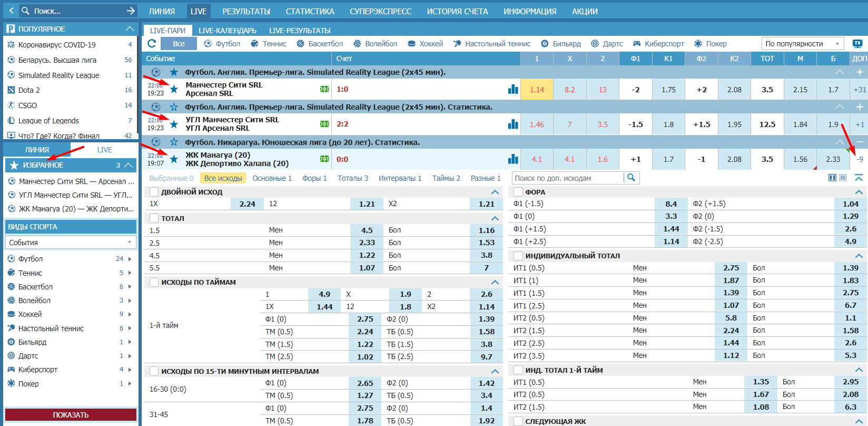Open the По популярности sort dropdown

(803, 44)
